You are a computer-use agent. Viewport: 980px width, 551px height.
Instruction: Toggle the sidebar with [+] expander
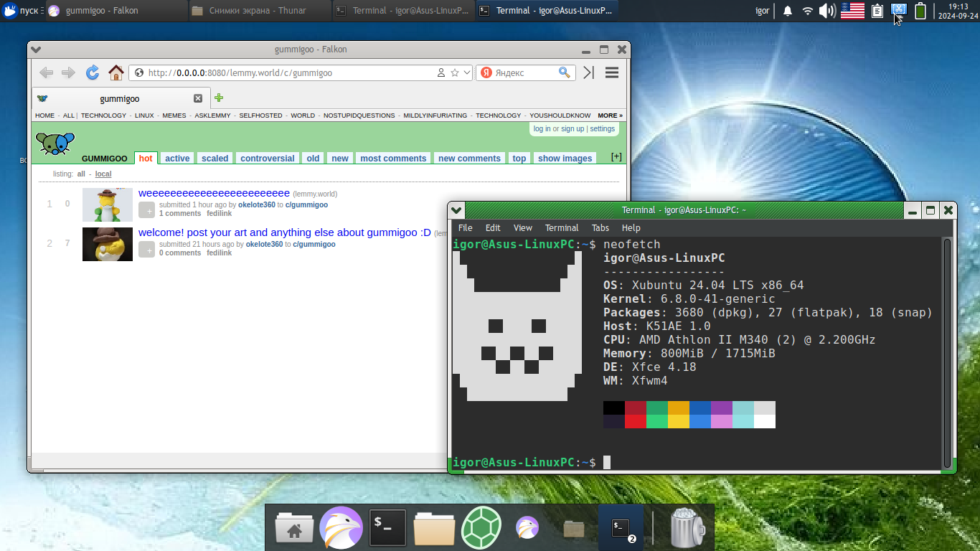[616, 157]
